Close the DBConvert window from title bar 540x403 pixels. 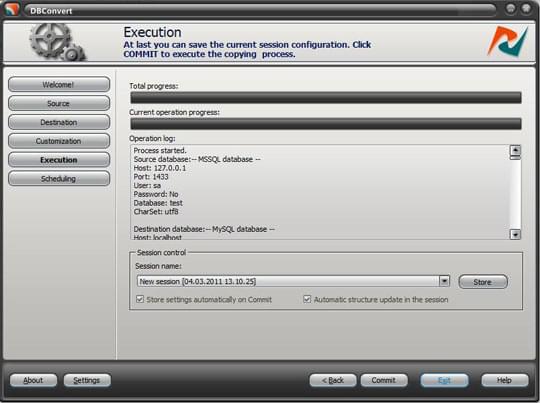pyautogui.click(x=526, y=9)
